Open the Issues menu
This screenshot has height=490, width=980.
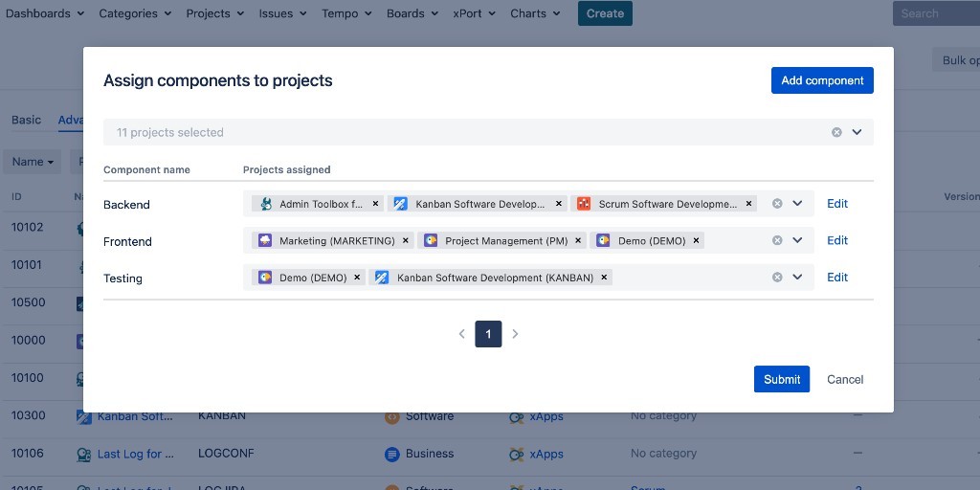pyautogui.click(x=283, y=13)
